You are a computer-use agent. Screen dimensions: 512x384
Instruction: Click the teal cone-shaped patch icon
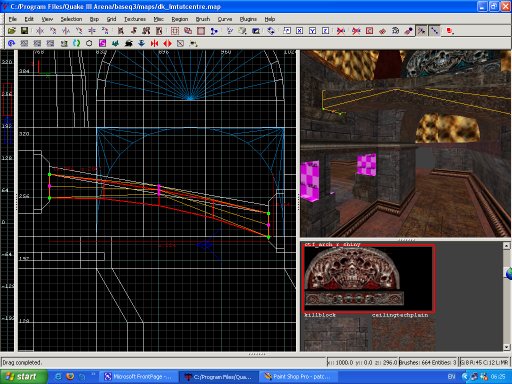pos(115,43)
